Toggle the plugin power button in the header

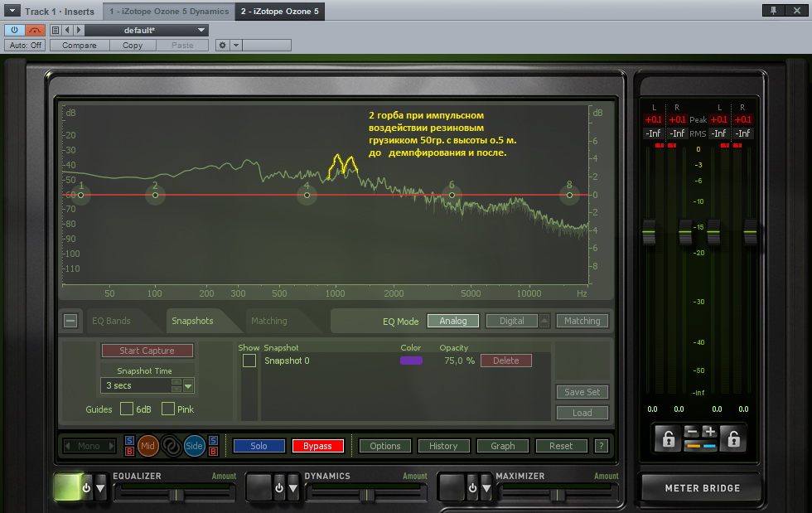(x=14, y=30)
